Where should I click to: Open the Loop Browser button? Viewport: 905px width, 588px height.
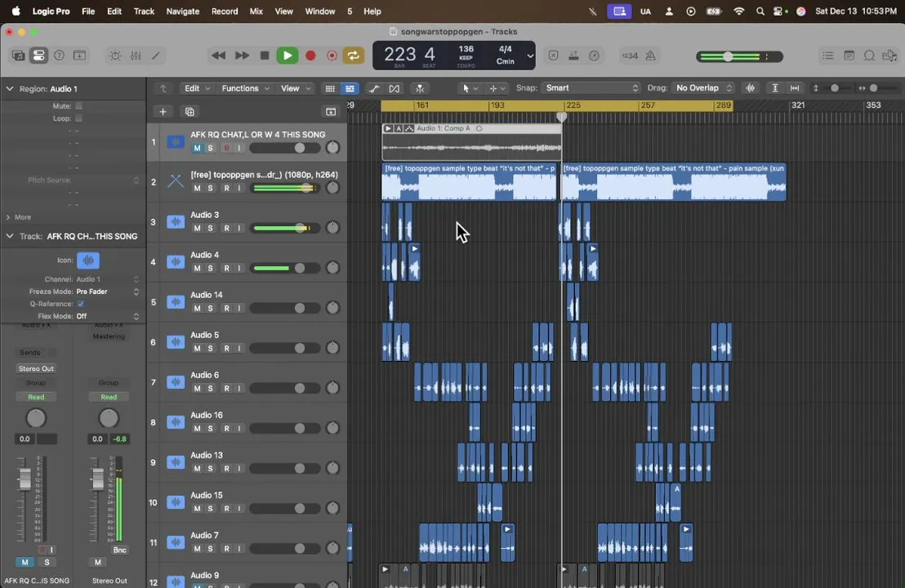pos(869,56)
